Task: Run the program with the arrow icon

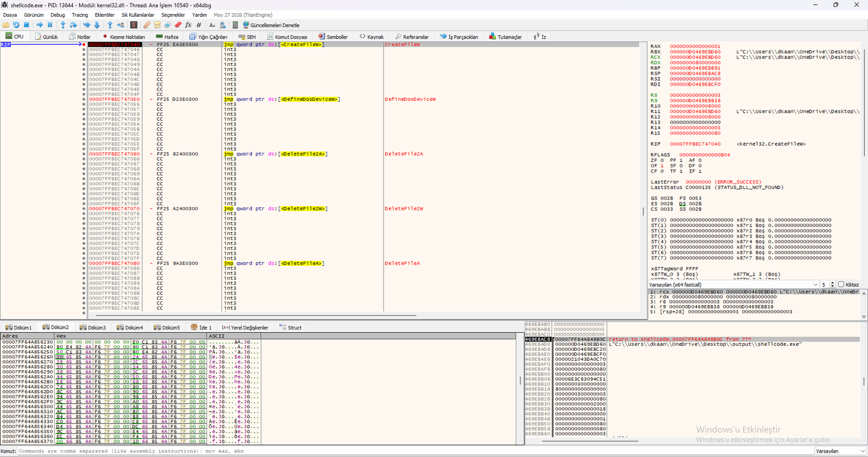Action: pos(40,25)
